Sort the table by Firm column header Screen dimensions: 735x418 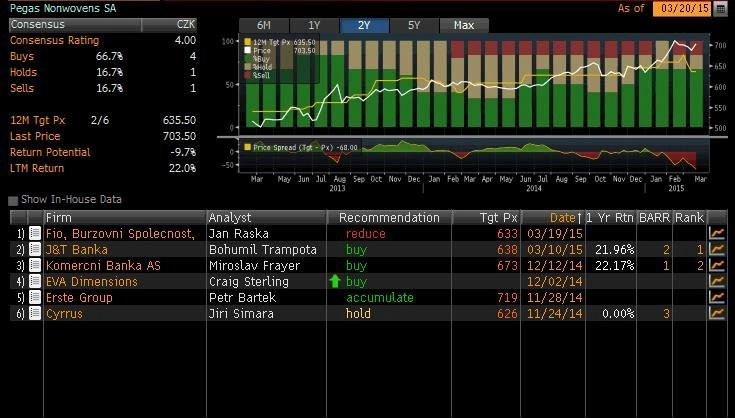[124, 217]
